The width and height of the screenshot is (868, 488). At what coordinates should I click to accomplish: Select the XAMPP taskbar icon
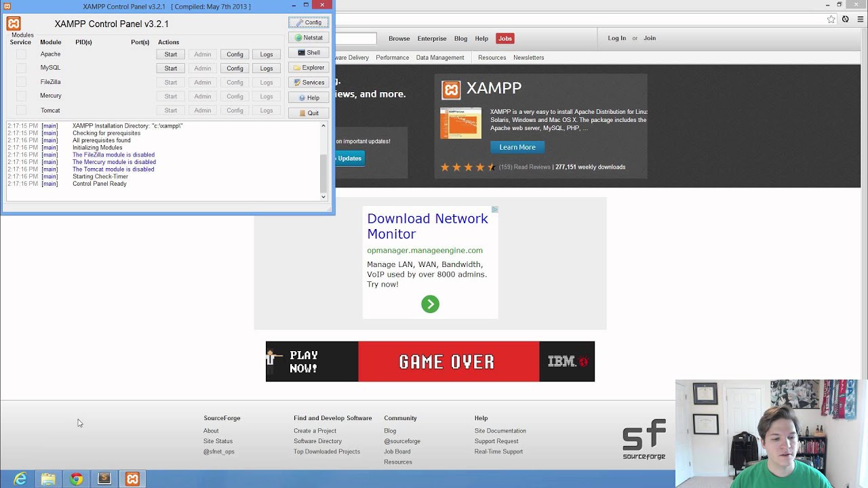pyautogui.click(x=132, y=479)
